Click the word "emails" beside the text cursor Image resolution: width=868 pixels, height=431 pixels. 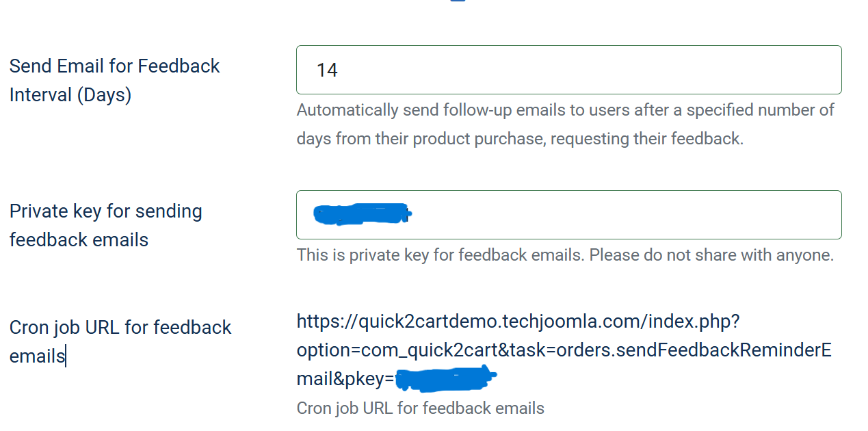pyautogui.click(x=37, y=356)
